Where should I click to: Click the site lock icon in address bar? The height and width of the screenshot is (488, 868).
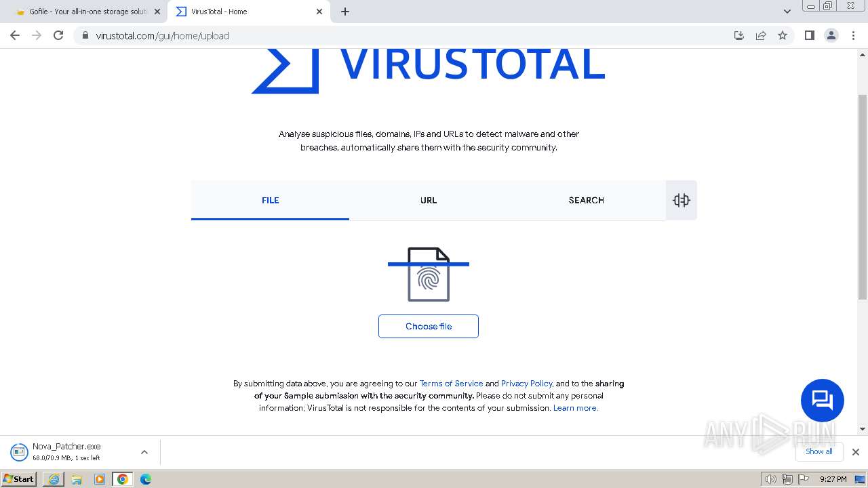(85, 36)
